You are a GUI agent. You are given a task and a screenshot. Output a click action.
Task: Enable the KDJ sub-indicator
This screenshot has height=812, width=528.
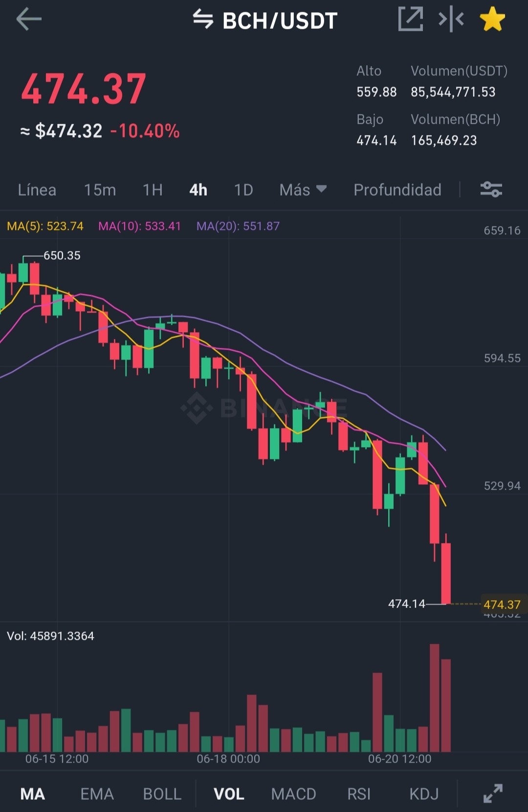tap(424, 794)
